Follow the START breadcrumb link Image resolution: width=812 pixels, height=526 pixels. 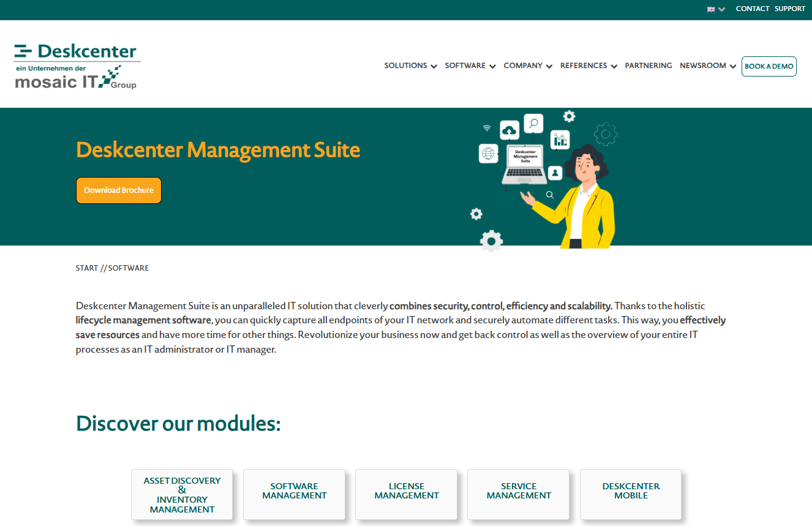(87, 268)
